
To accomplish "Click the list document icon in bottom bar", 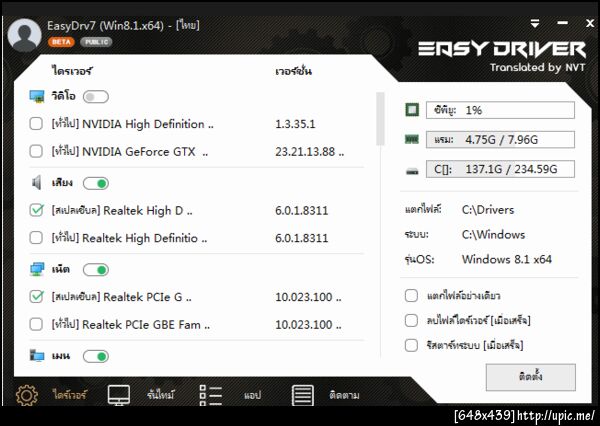I will pyautogui.click(x=303, y=395).
